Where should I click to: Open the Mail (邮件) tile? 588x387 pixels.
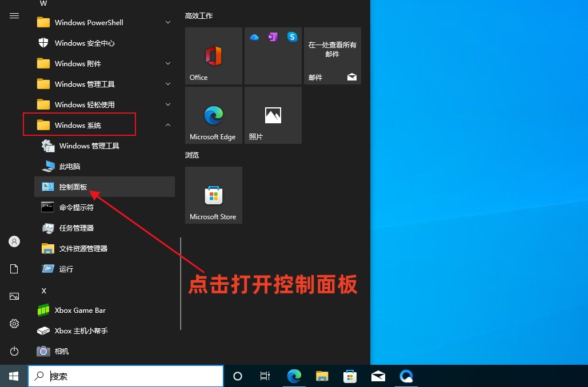click(333, 56)
